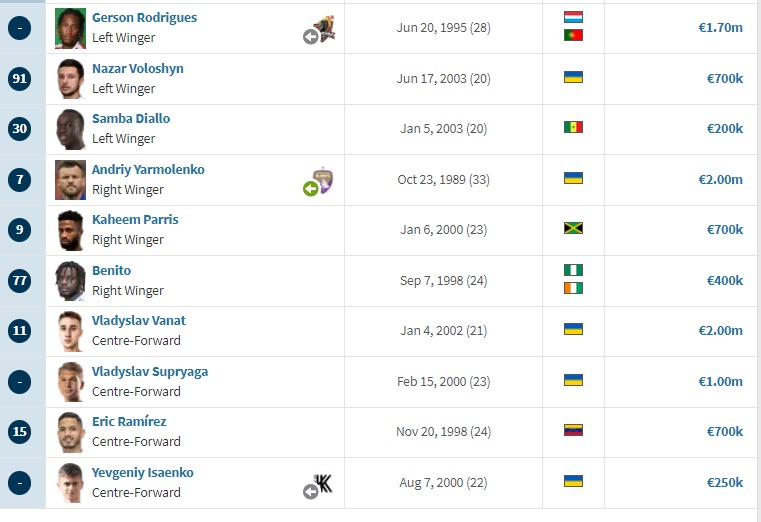Click Yevgeniy Isaenko's loan club logo icon
Viewport: 761px width, 522px height.
click(318, 485)
